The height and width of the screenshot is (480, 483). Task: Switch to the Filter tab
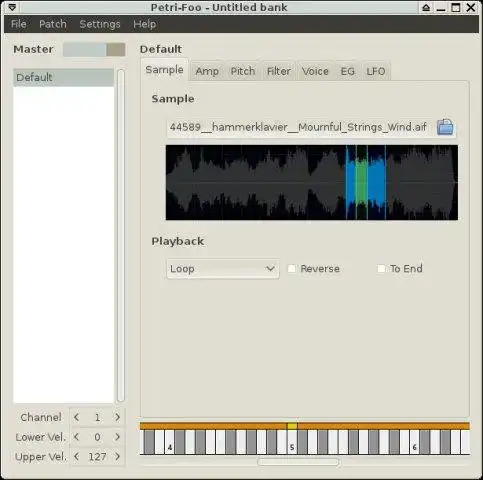[279, 71]
